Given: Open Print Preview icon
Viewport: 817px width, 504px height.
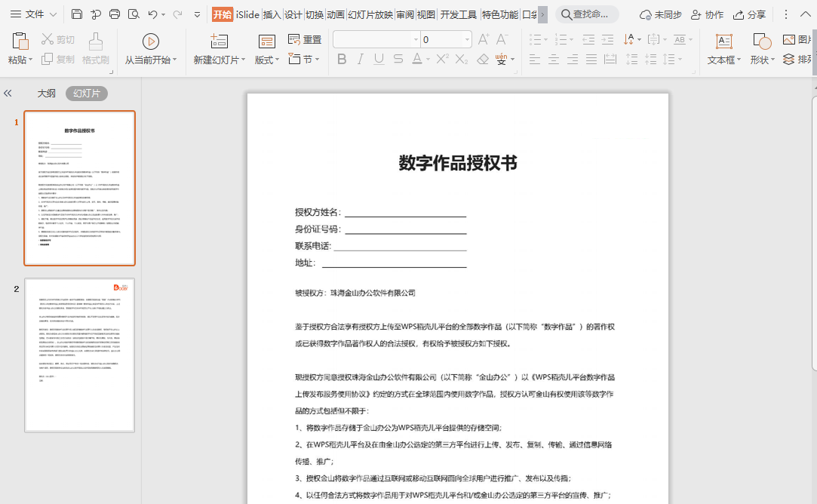Looking at the screenshot, I should click(x=134, y=14).
